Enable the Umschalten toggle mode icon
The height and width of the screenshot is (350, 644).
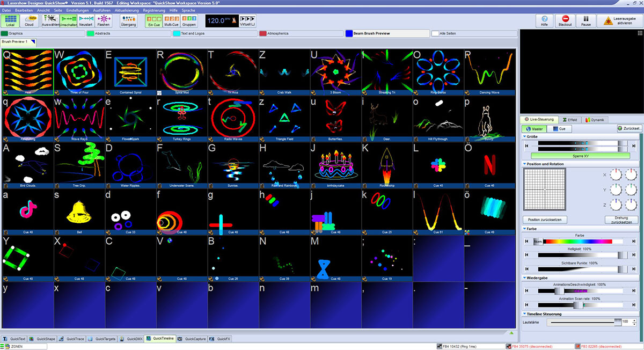point(68,20)
